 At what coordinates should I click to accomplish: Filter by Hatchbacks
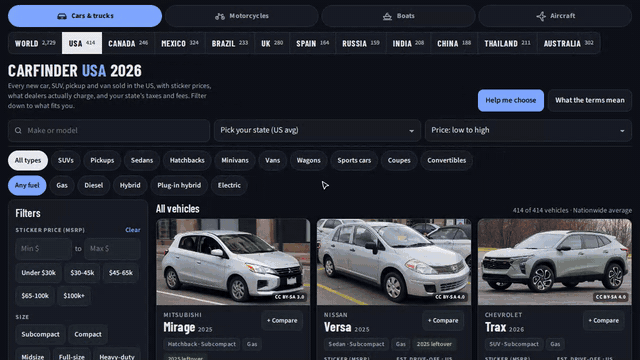(x=187, y=160)
